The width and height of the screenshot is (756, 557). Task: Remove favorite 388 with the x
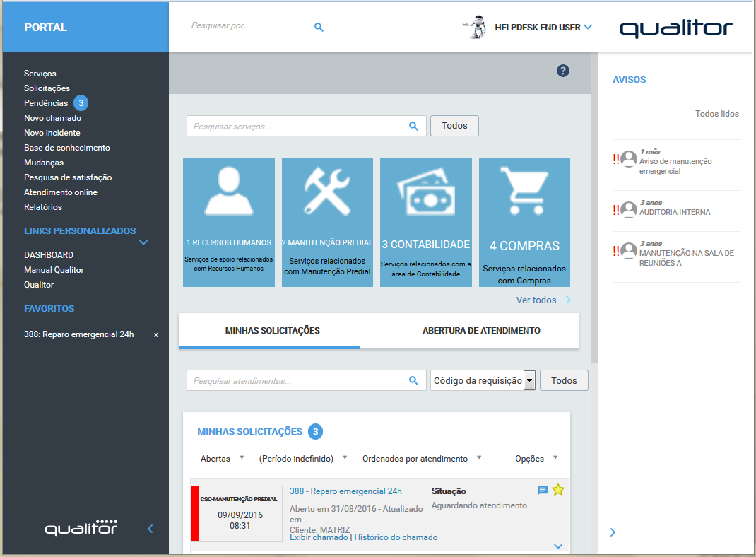pos(156,334)
